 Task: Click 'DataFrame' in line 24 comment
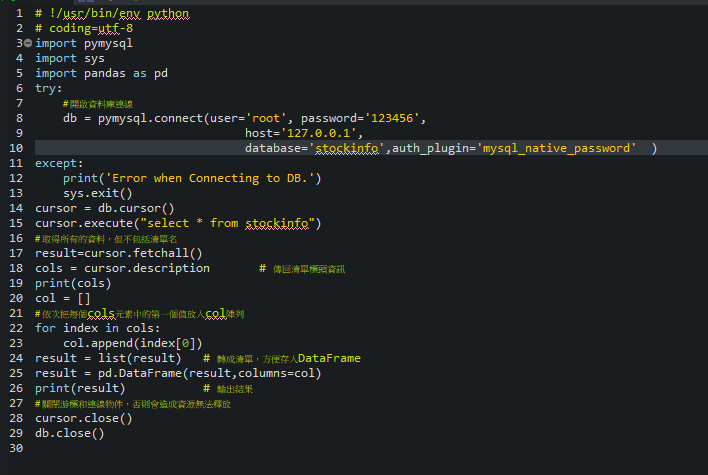coord(329,359)
